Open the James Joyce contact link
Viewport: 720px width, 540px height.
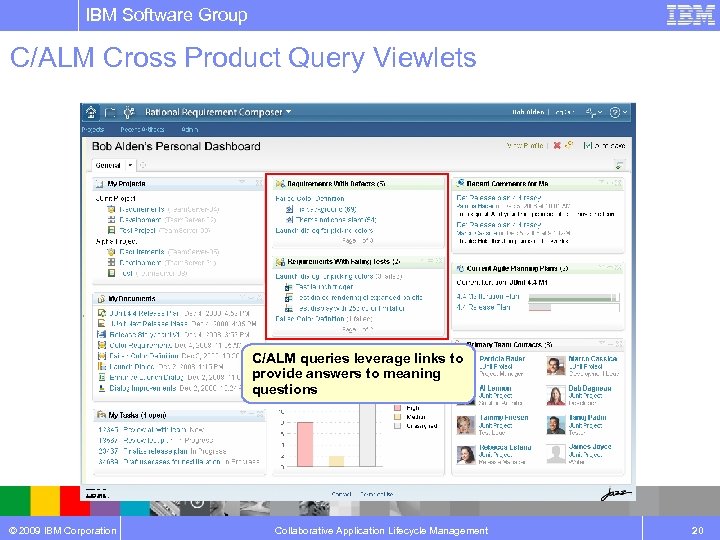pyautogui.click(x=590, y=447)
